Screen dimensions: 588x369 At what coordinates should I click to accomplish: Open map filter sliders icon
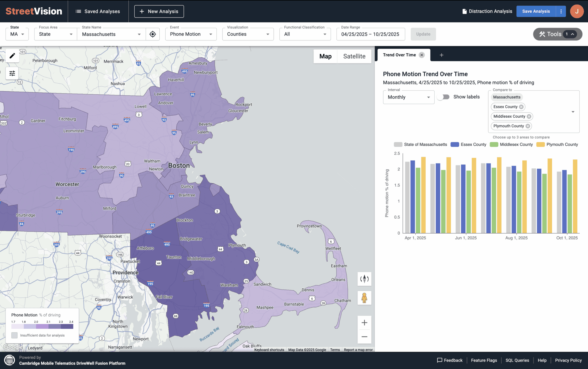(12, 73)
